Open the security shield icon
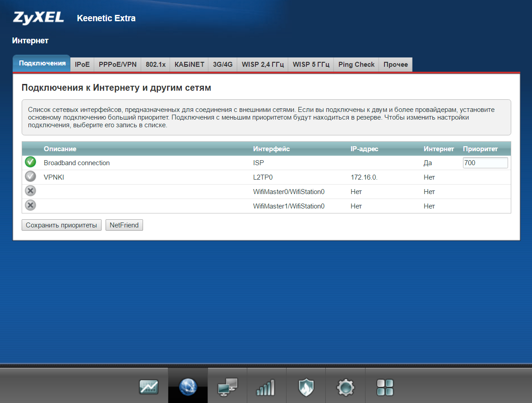 [305, 387]
